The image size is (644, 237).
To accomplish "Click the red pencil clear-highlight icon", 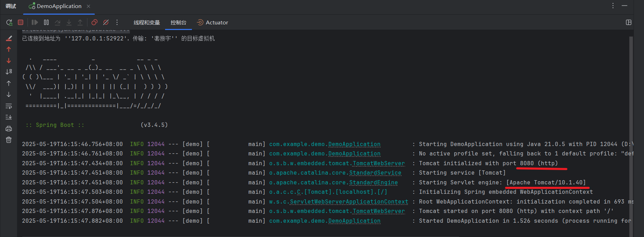I will point(9,38).
